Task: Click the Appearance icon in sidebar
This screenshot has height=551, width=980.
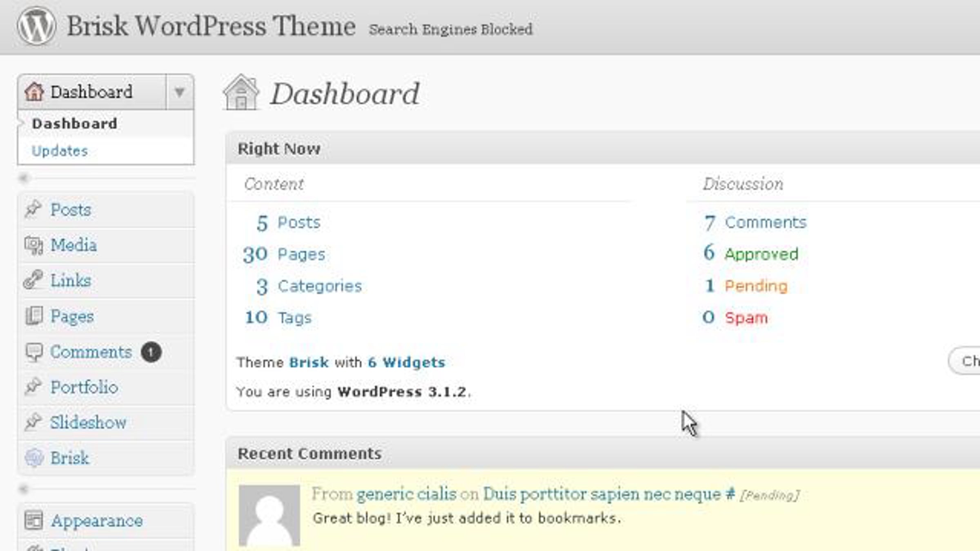Action: (x=33, y=520)
